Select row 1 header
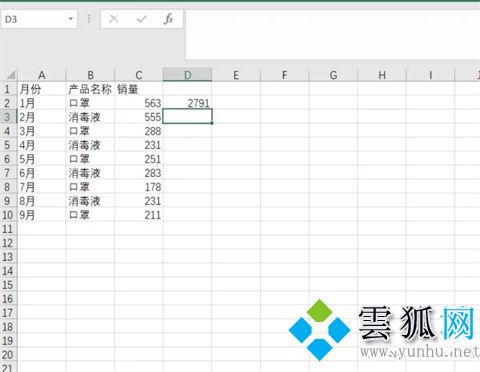This screenshot has width=480, height=372. (x=8, y=89)
